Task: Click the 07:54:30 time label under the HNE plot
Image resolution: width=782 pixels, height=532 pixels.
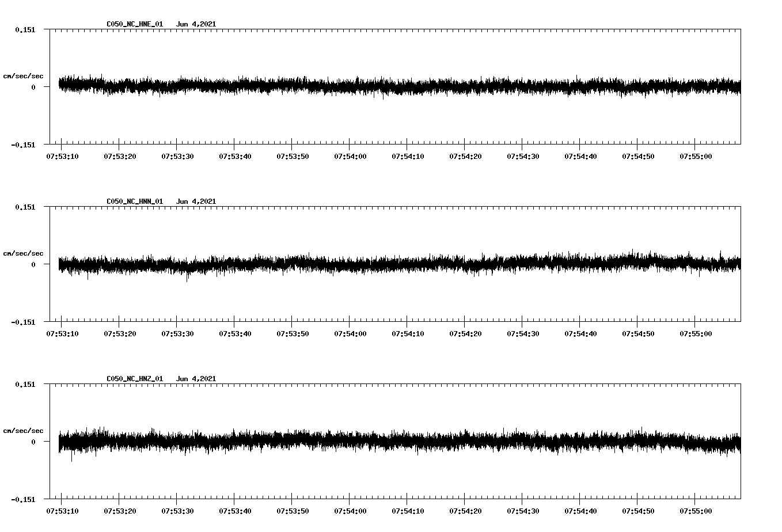Action: [x=523, y=157]
